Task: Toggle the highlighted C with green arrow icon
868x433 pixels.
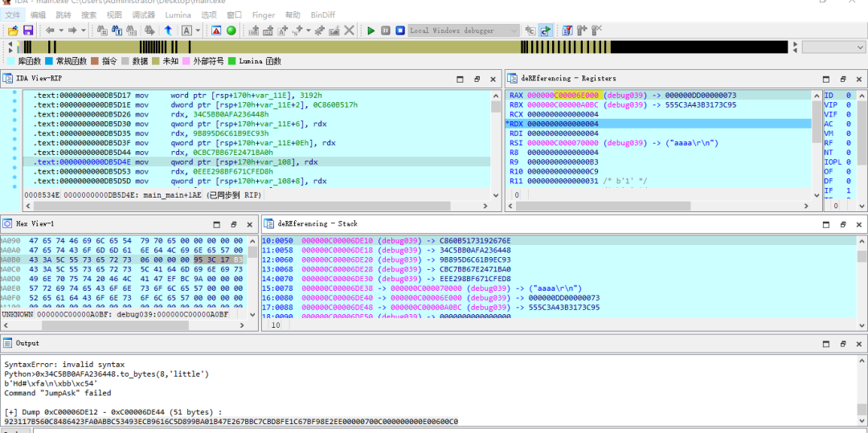Action: pos(545,31)
